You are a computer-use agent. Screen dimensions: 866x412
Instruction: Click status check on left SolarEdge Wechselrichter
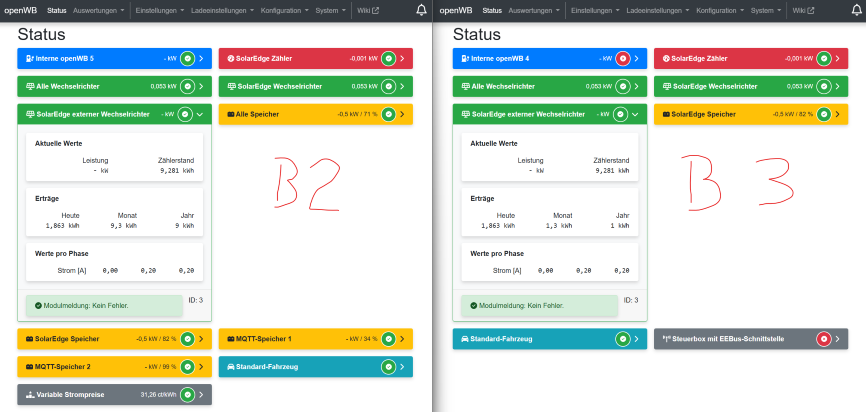(x=389, y=87)
